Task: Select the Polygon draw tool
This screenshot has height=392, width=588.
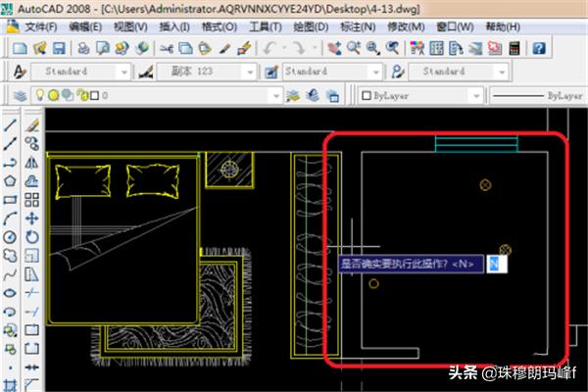Action: pos(9,181)
